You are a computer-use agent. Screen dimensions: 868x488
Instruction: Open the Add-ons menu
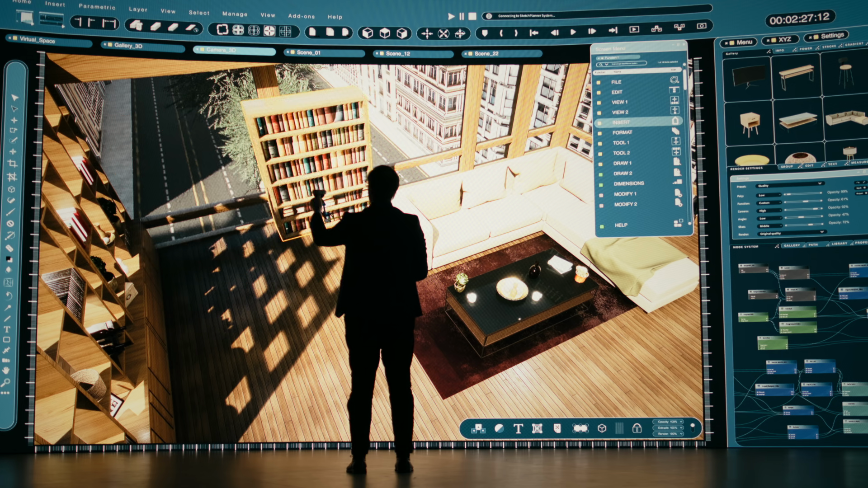coord(301,16)
